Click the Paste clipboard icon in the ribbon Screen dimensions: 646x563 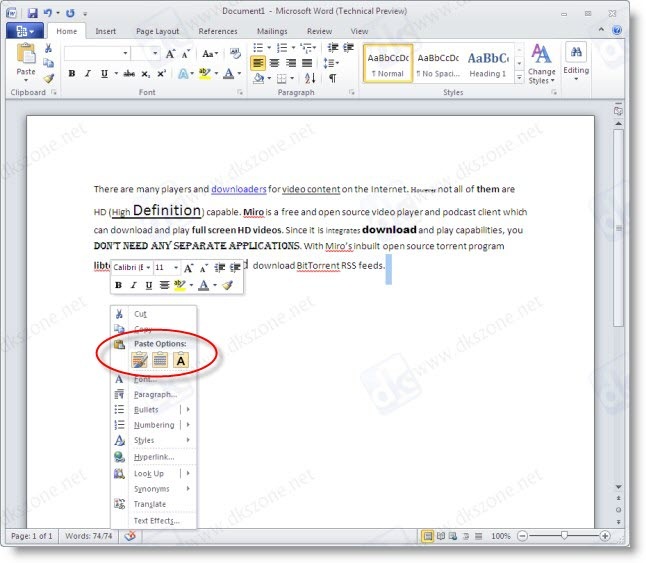26,54
